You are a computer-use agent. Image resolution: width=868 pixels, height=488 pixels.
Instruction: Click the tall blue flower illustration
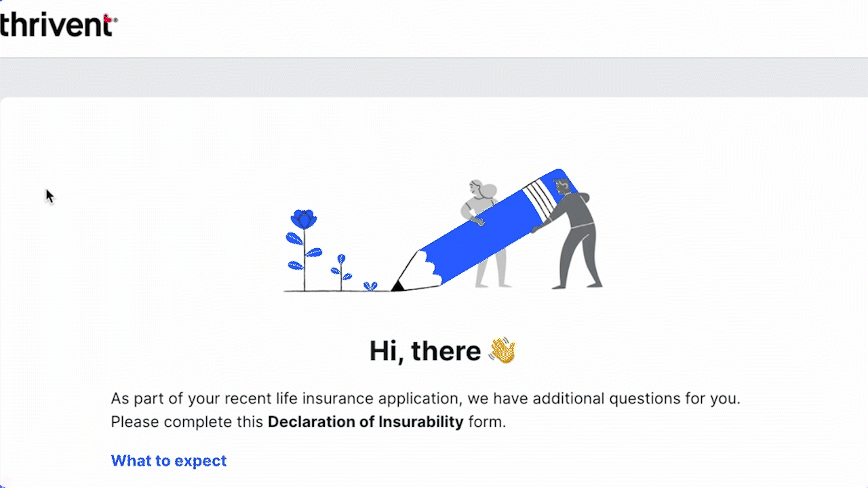point(304,220)
